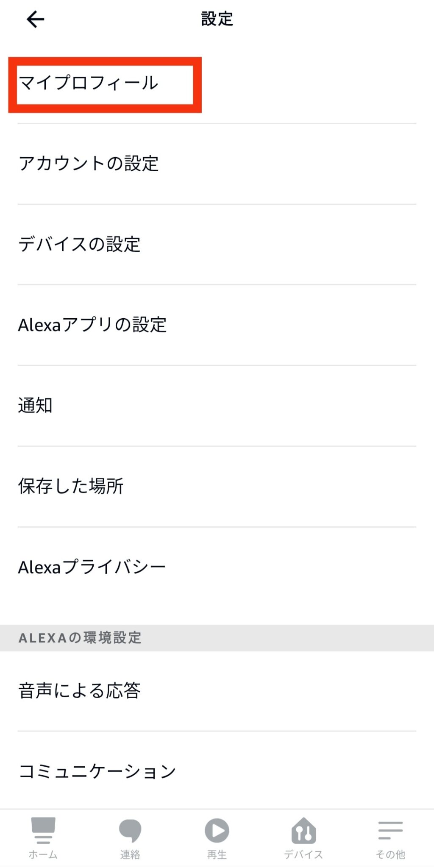Open アカウントの設定
The width and height of the screenshot is (434, 868).
point(217,164)
